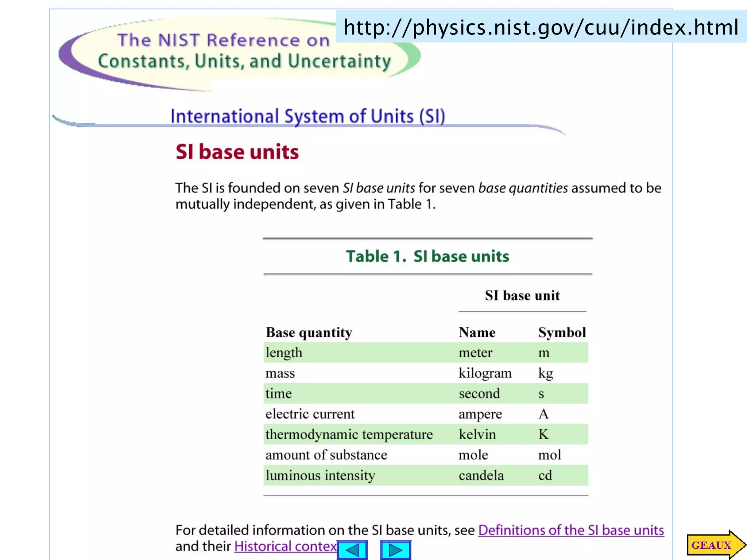Viewport: 747px width, 560px height.
Task: Click the second unit name cell
Action: click(x=479, y=393)
